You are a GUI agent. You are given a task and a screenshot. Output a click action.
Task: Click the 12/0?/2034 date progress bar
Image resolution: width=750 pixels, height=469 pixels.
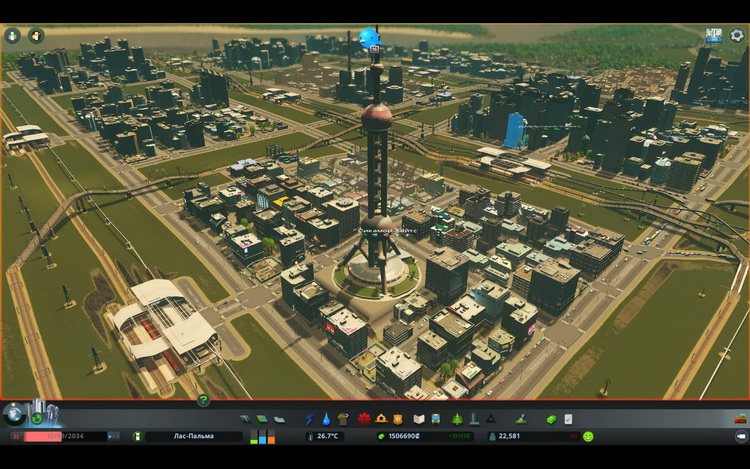coord(65,436)
